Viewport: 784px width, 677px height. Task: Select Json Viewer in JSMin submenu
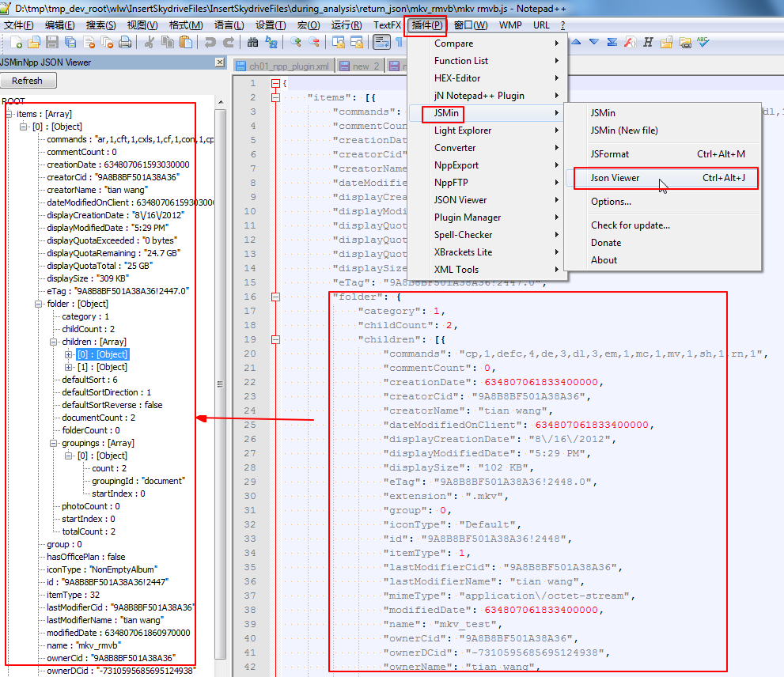[x=615, y=178]
